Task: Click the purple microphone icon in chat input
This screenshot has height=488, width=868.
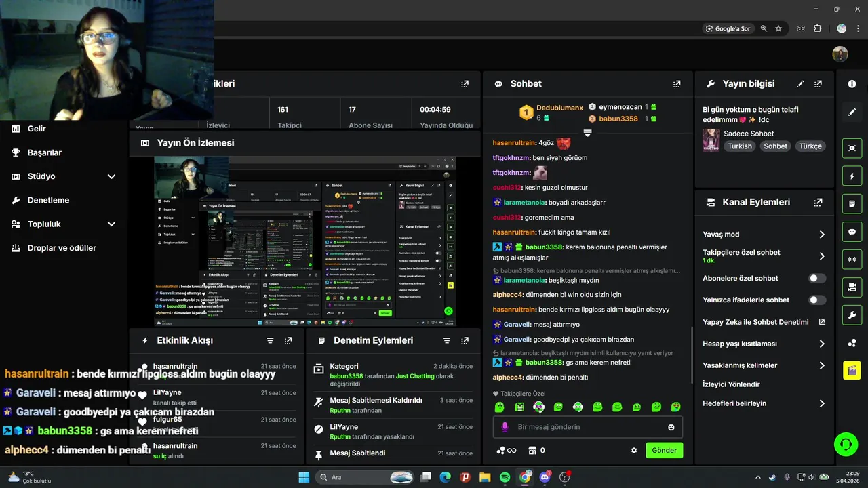Action: [505, 427]
